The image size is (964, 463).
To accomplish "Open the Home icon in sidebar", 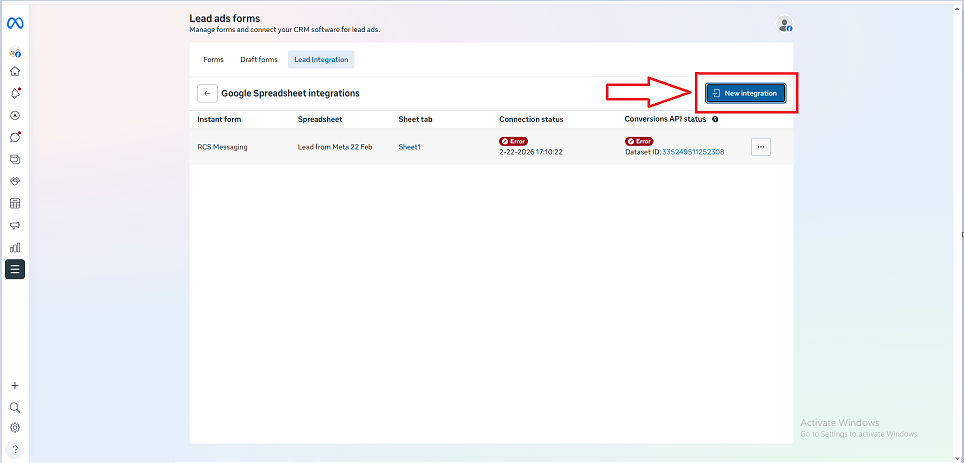I will click(15, 71).
